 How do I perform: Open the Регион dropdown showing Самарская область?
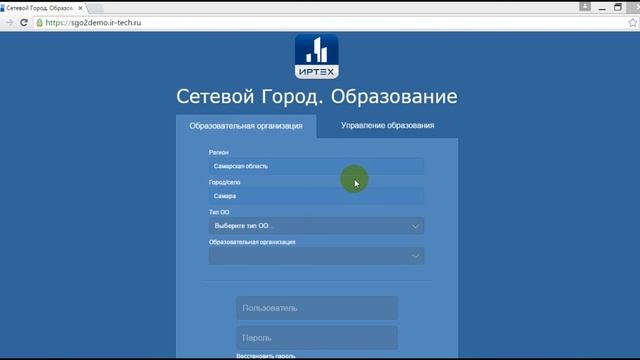coord(316,166)
